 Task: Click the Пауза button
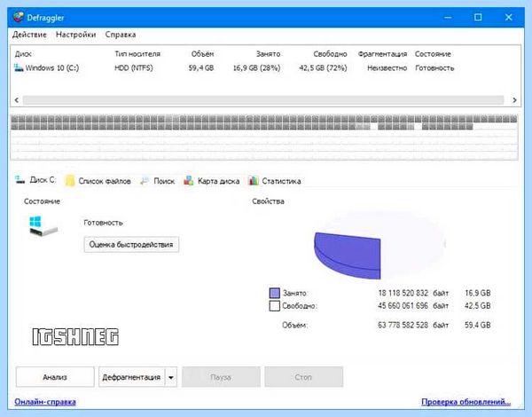[221, 377]
